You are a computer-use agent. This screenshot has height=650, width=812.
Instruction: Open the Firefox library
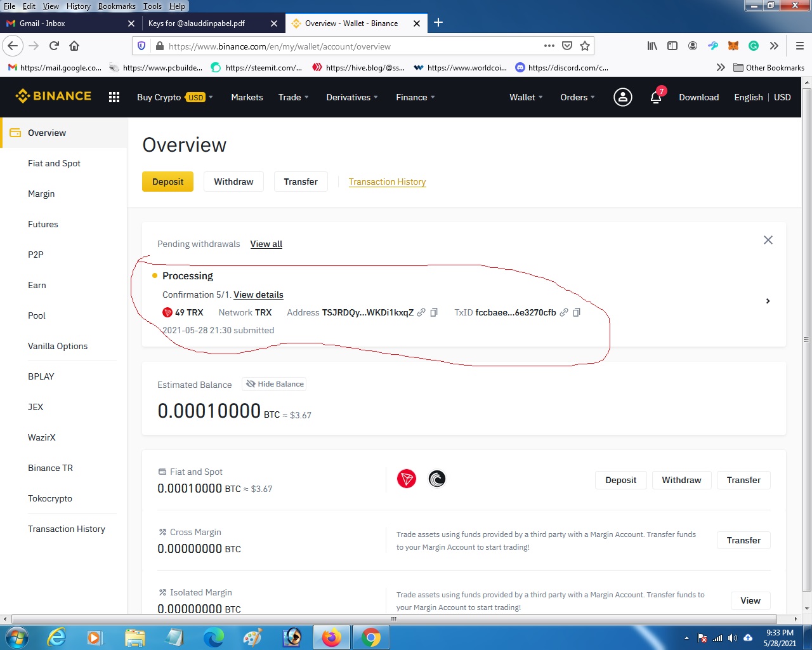pos(652,46)
